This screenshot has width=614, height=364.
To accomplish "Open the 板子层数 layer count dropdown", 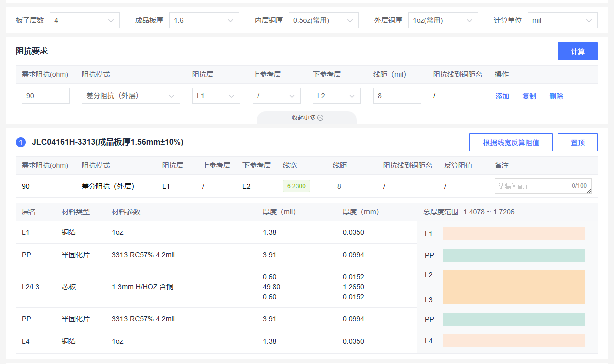I will (84, 20).
